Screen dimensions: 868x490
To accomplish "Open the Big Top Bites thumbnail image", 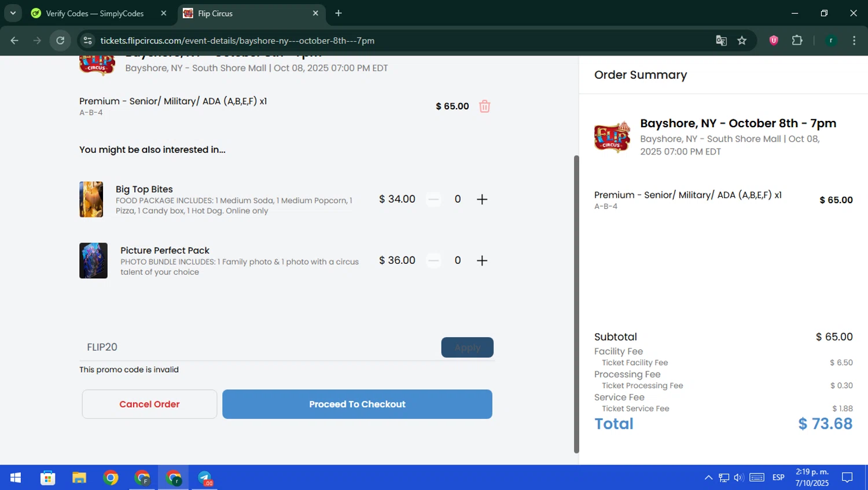I will (91, 200).
